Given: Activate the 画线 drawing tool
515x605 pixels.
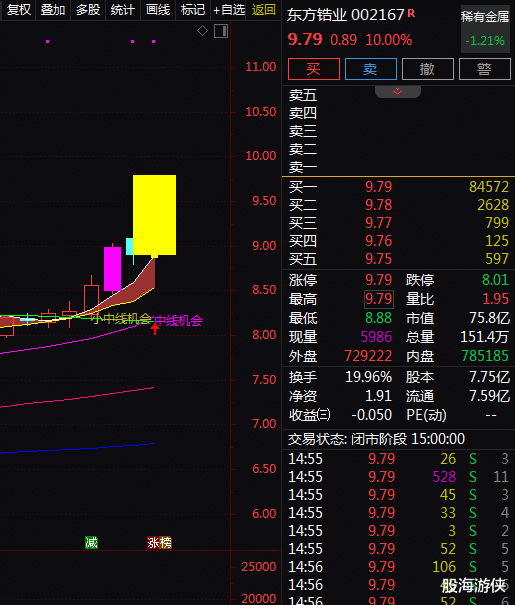Looking at the screenshot, I should click(158, 9).
